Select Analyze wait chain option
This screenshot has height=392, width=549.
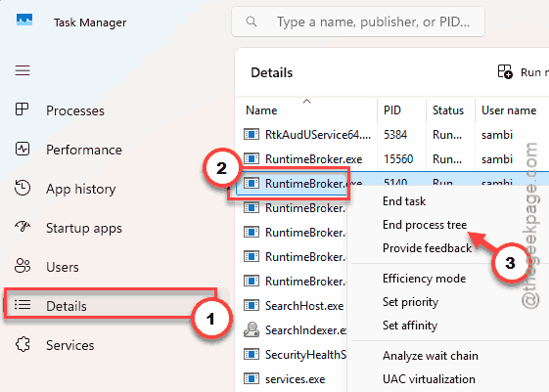431,356
